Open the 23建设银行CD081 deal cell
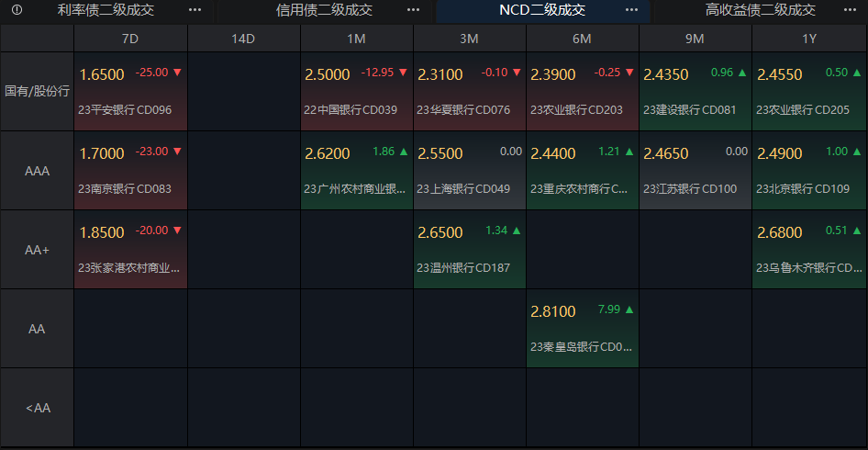The image size is (868, 450). 696,92
